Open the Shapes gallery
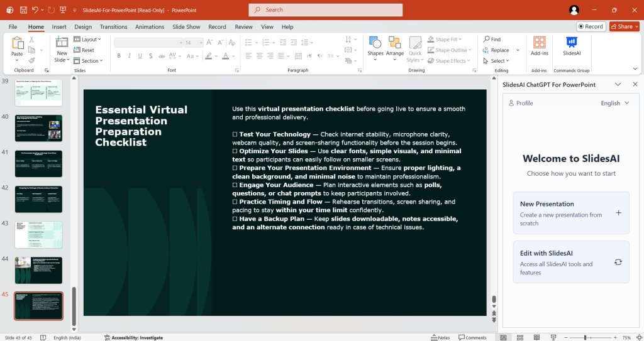 coord(375,46)
